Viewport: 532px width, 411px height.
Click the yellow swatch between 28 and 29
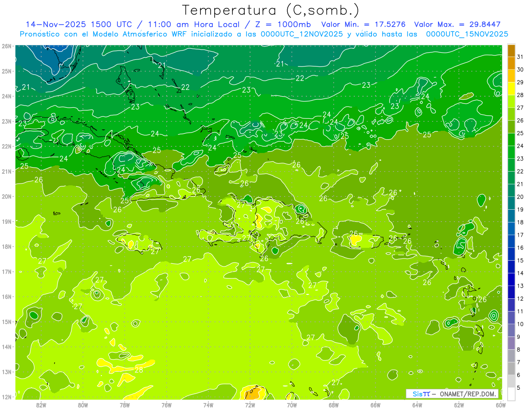[x=511, y=89]
